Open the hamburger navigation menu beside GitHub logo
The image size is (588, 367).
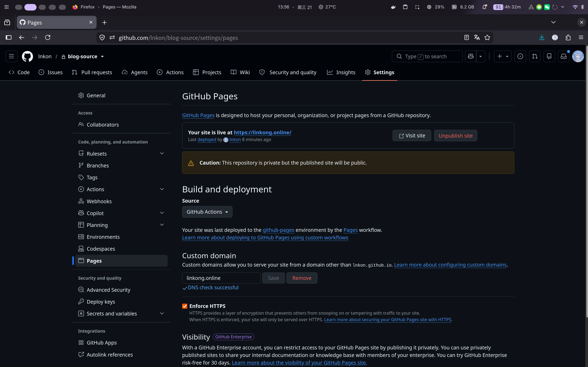[11, 56]
